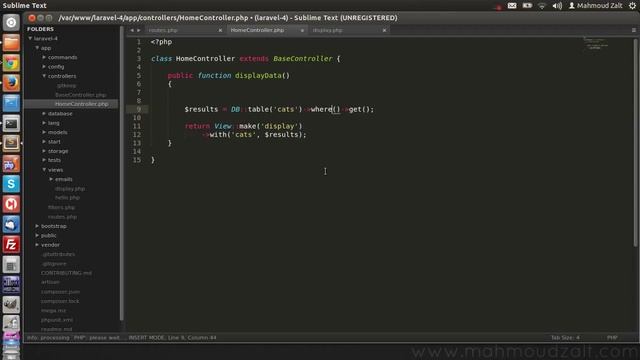This screenshot has width=640, height=360.
Task: Open mail indicator in top panel
Action: pos(512,5)
